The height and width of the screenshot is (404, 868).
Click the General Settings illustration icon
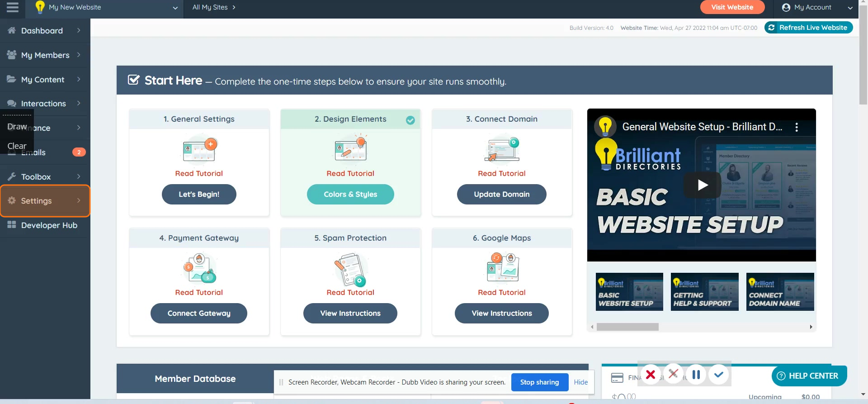pos(199,149)
